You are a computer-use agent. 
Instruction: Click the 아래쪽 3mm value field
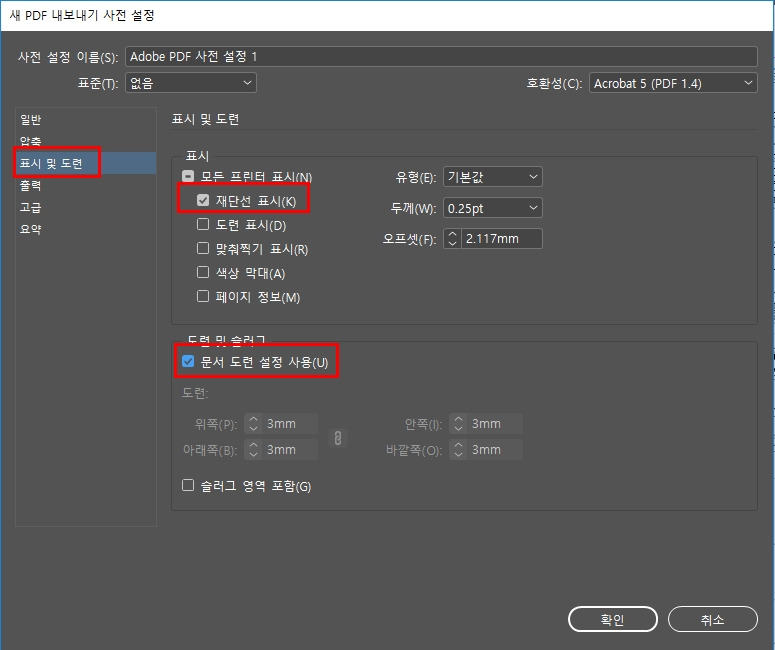pyautogui.click(x=290, y=450)
